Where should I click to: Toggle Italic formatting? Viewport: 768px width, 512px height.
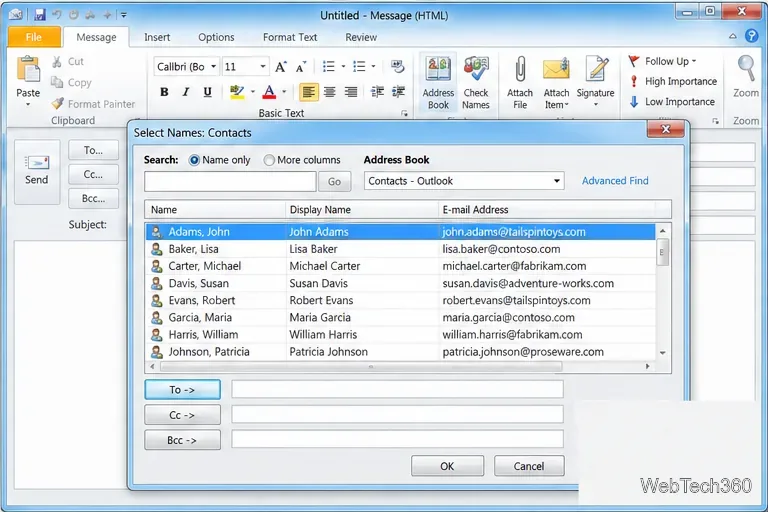(186, 92)
